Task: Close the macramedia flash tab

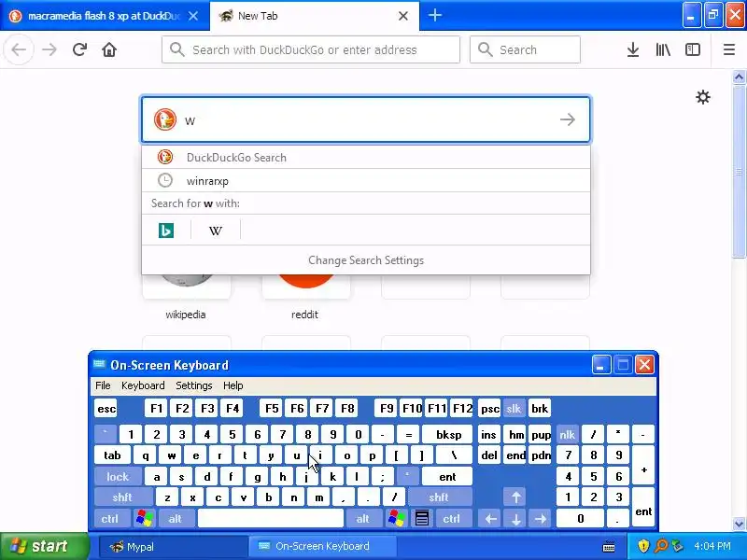Action: [193, 16]
